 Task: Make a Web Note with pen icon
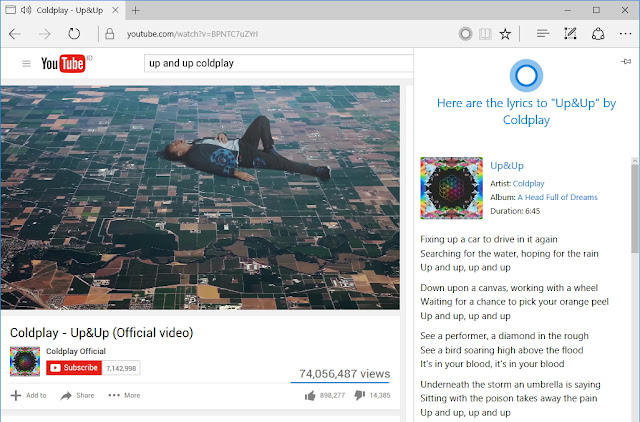[x=570, y=33]
